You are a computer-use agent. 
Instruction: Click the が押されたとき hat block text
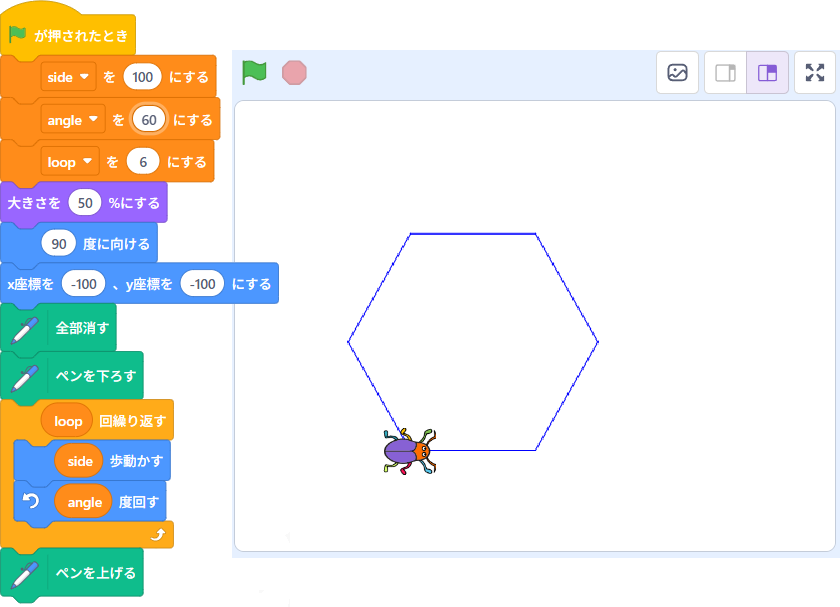click(81, 35)
